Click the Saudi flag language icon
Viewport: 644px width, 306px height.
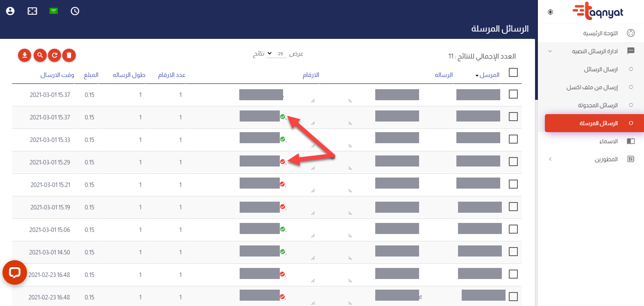[54, 11]
